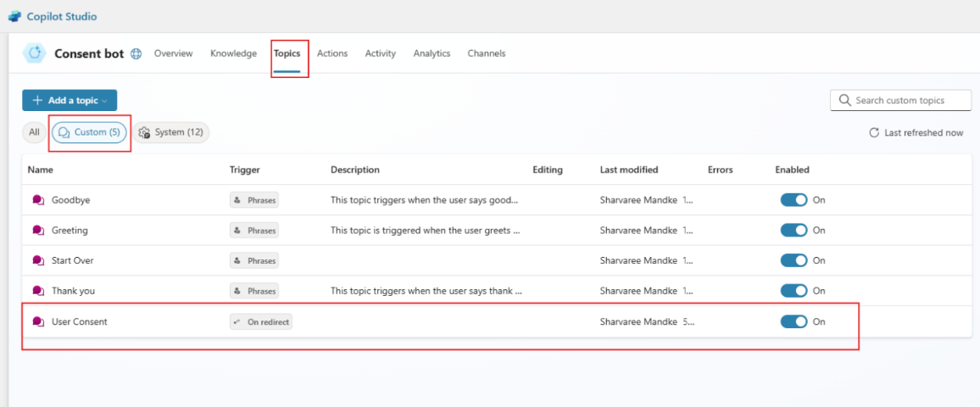Click the Copilot Studio title link
The width and height of the screenshot is (980, 407).
pos(61,16)
